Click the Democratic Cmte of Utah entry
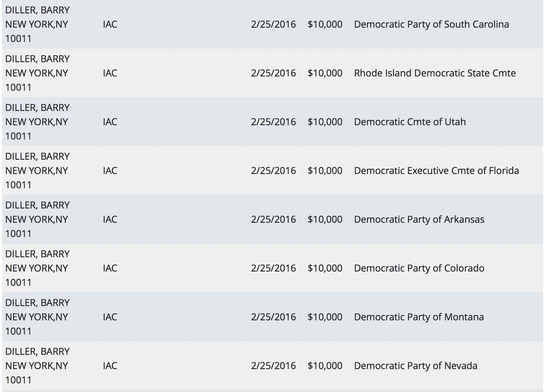This screenshot has width=544, height=392. [409, 122]
